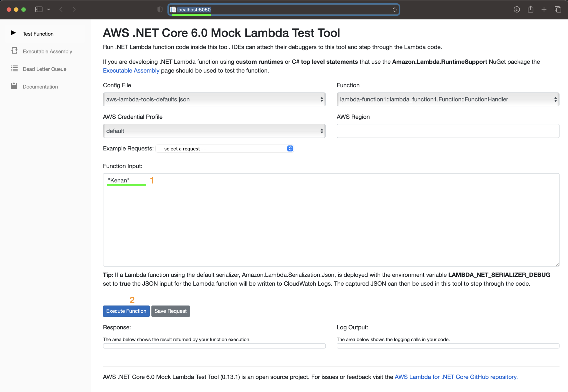Viewport: 568px width, 392px height.
Task: Open Documentation from the sidebar
Action: pyautogui.click(x=40, y=87)
